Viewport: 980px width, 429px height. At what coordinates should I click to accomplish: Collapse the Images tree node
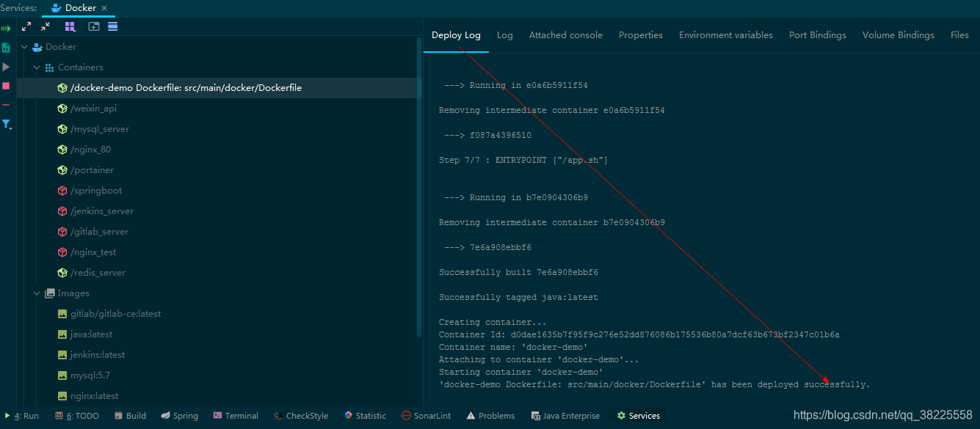coord(37,293)
